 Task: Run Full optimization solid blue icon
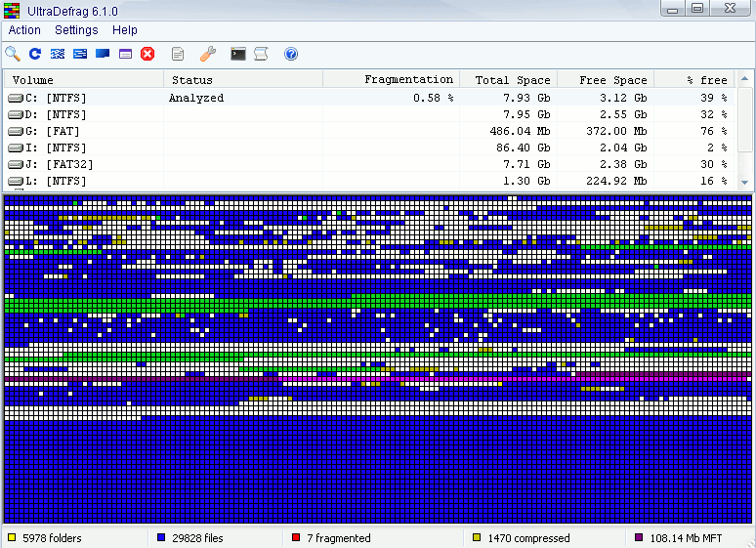click(103, 54)
